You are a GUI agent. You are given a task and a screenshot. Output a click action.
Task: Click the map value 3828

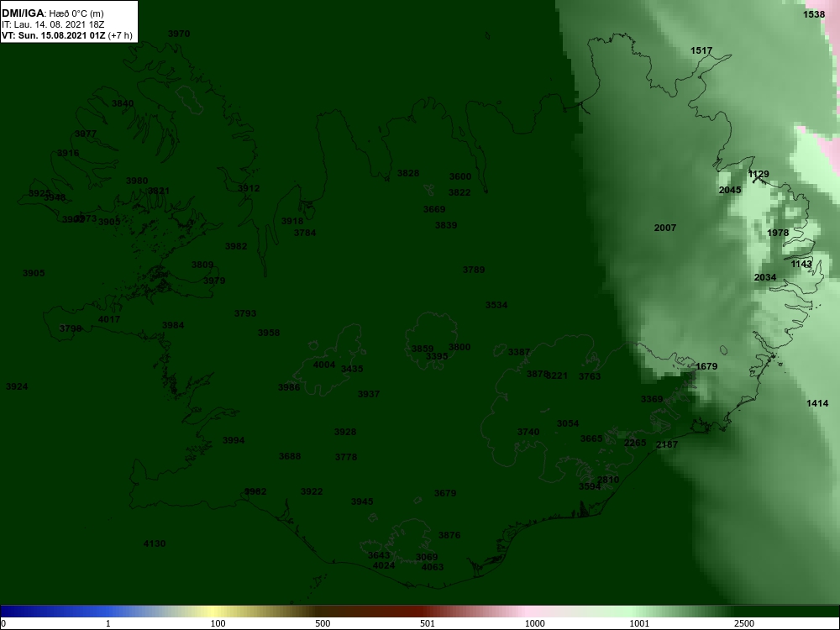pyautogui.click(x=408, y=174)
